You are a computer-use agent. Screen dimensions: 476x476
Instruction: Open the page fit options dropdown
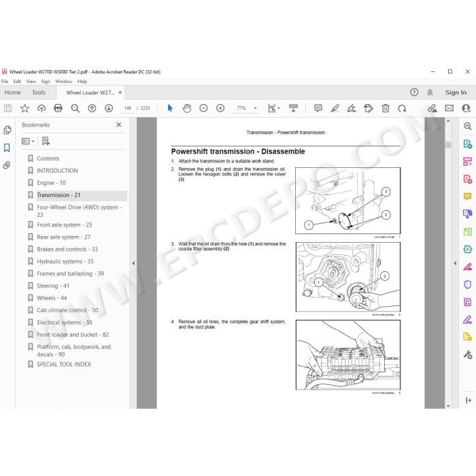tap(273, 108)
